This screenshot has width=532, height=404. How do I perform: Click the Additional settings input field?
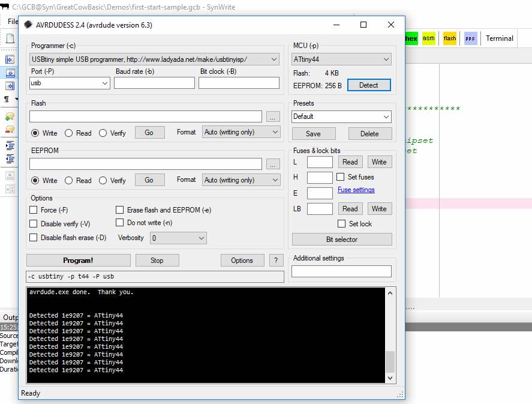pos(341,271)
